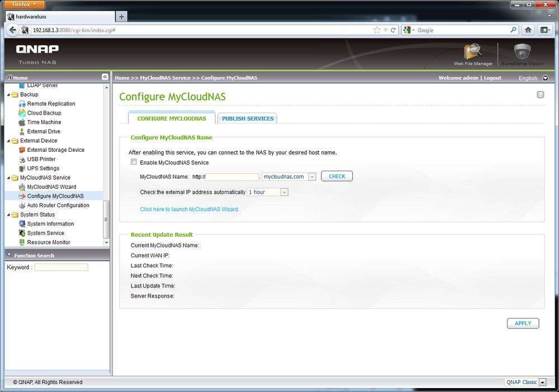Viewport: 559px width, 392px height.
Task: Click the search magnifier in Google box
Action: click(513, 30)
